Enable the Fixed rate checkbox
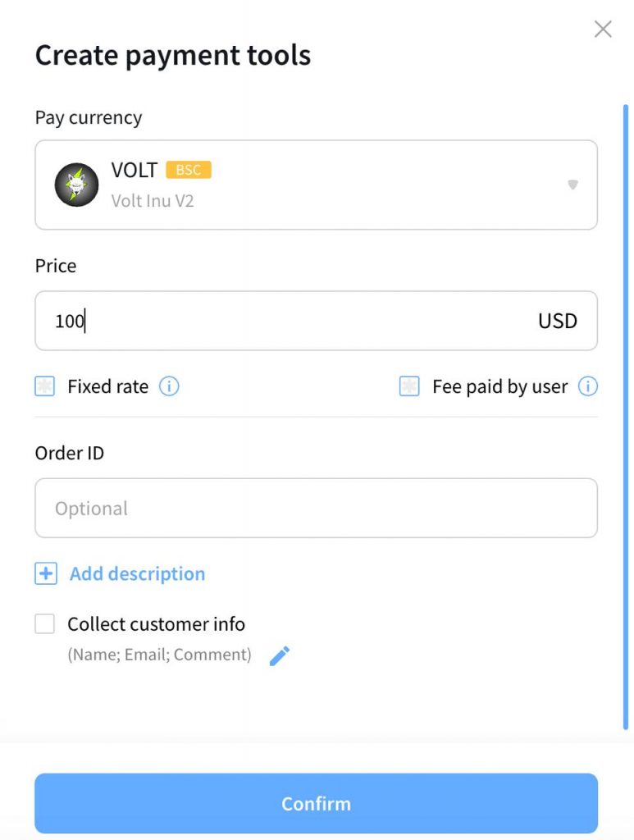 [45, 386]
